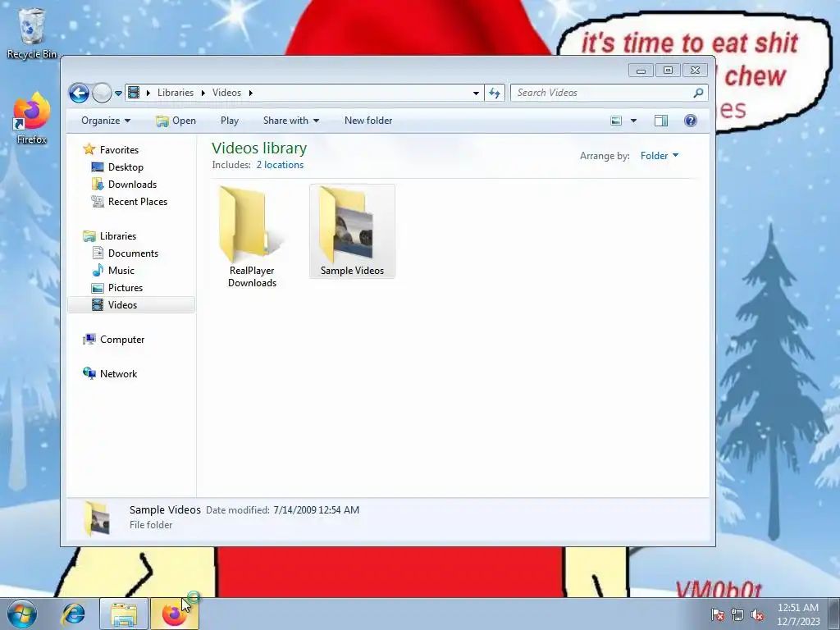The height and width of the screenshot is (630, 840).
Task: Click the Open toolbar button
Action: point(176,121)
